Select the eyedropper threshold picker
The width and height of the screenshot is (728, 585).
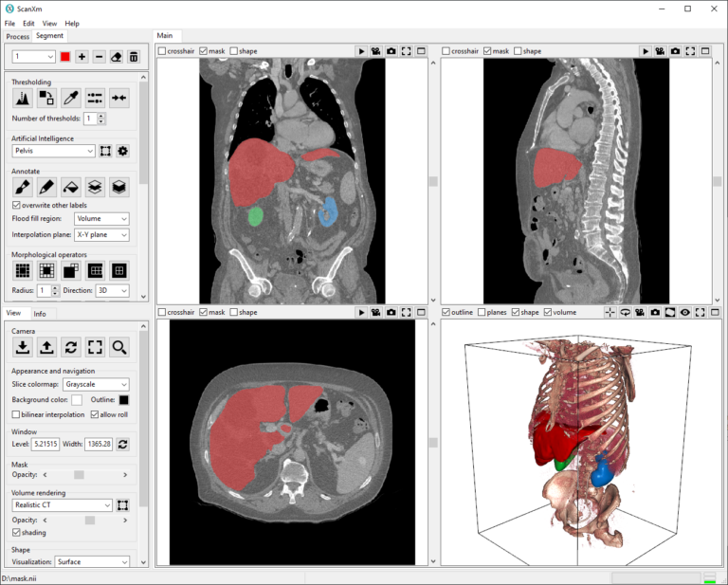point(70,98)
